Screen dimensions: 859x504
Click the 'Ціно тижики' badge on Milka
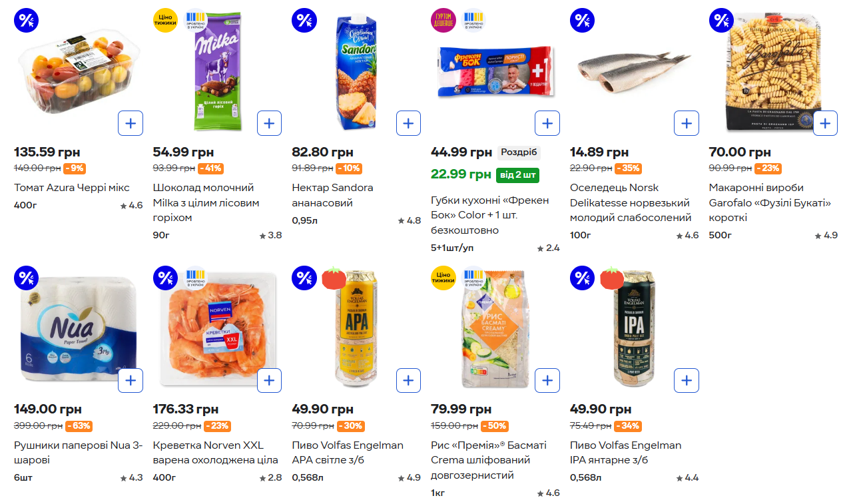click(165, 20)
